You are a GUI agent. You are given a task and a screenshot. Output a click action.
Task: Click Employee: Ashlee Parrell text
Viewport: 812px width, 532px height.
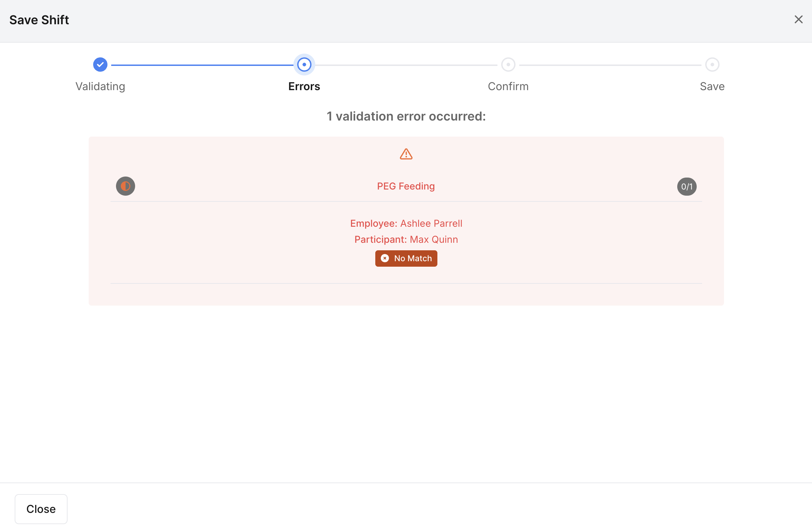406,223
